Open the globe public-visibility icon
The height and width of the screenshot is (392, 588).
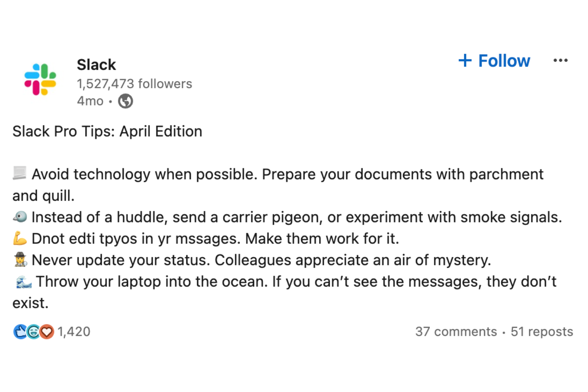click(125, 101)
